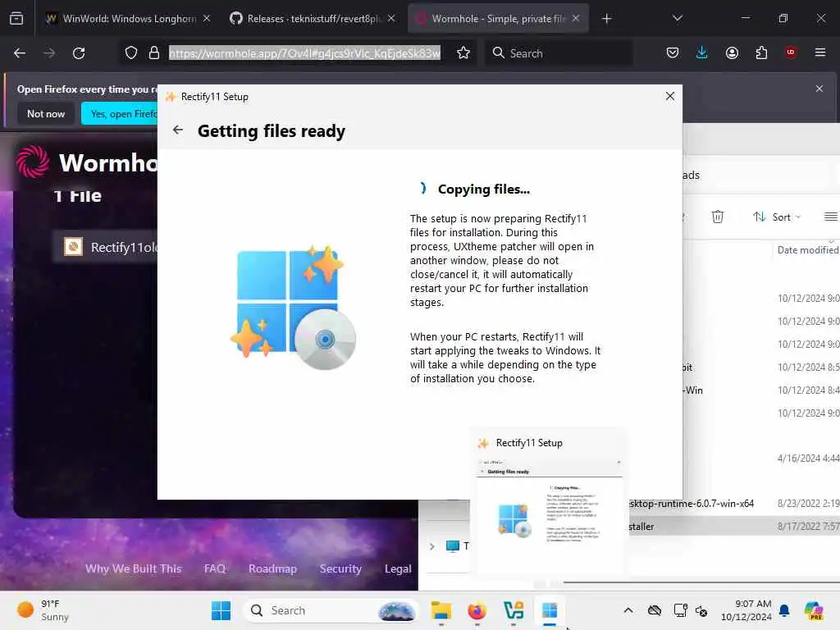
Task: Open view layout icon in File Explorer
Action: click(830, 217)
